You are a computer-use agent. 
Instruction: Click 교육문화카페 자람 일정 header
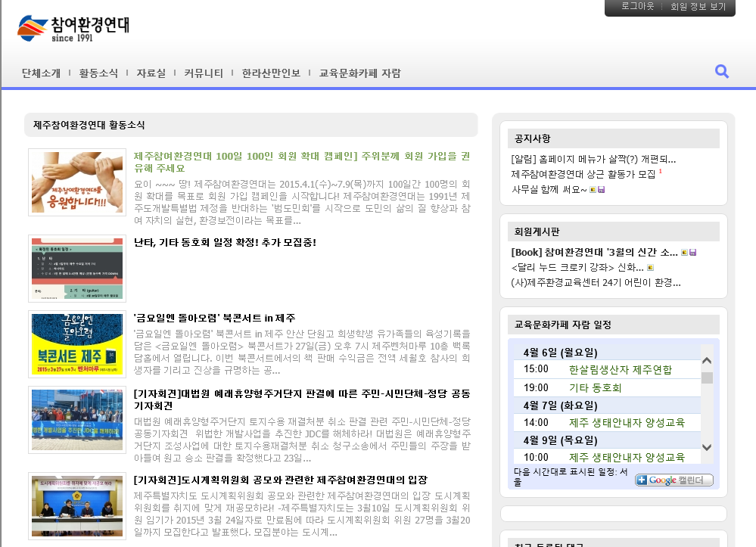click(x=613, y=325)
